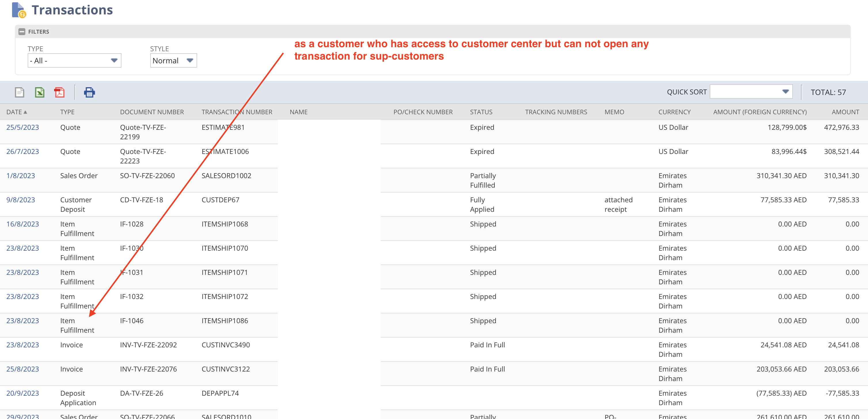868x419 pixels.
Task: Open the sales order dated 1/8/2023
Action: pyautogui.click(x=20, y=176)
